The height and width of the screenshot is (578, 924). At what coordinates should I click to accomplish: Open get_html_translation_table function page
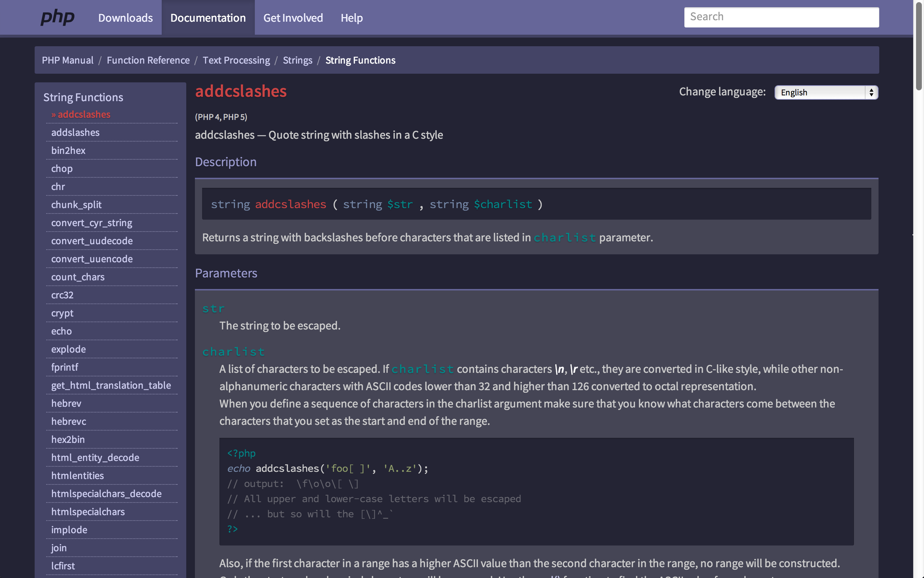point(111,385)
